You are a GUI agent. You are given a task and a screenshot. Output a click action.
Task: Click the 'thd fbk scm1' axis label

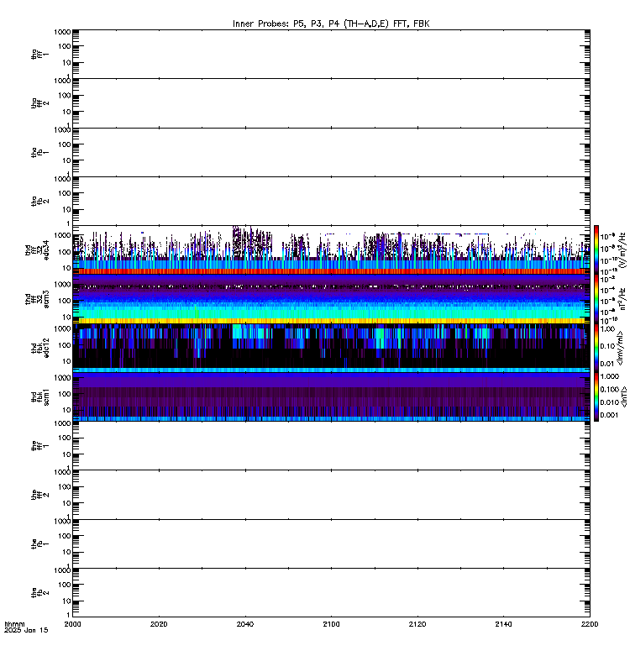(x=40, y=396)
